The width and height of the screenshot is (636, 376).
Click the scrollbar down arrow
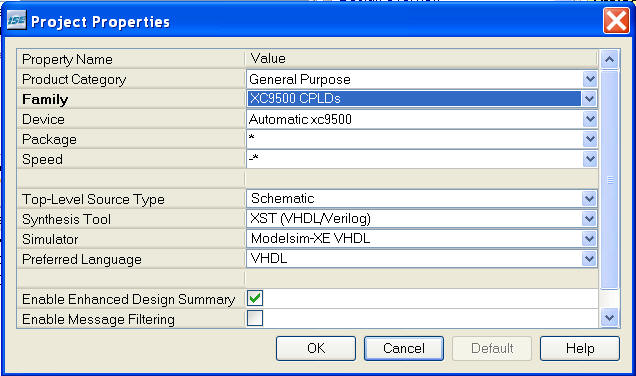[609, 318]
